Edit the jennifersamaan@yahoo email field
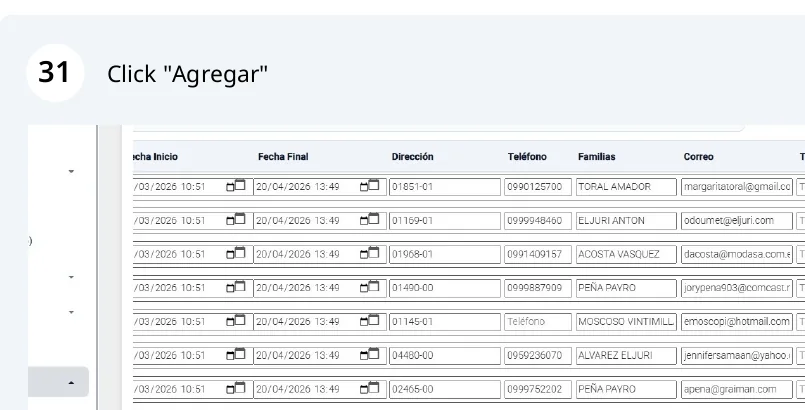 coord(737,356)
